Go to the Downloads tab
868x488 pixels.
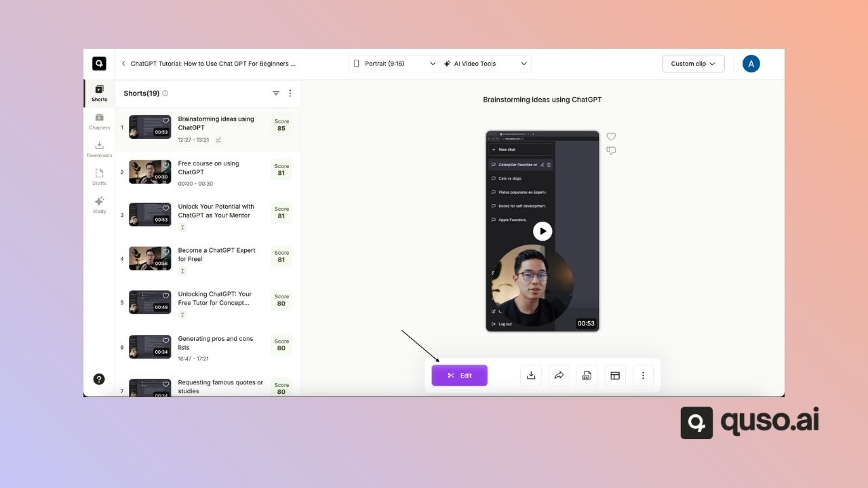(x=99, y=149)
